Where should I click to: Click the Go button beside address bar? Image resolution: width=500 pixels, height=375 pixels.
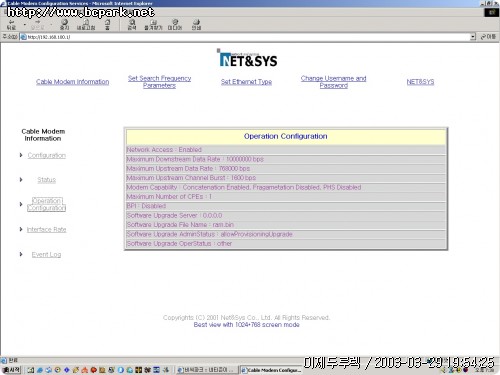488,37
